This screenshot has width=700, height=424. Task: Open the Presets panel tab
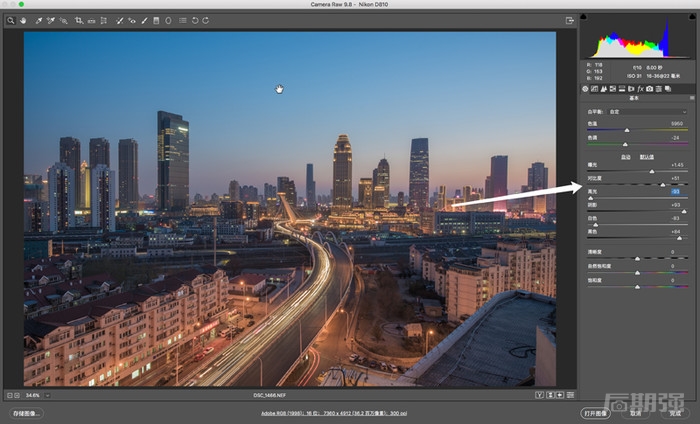tap(658, 89)
